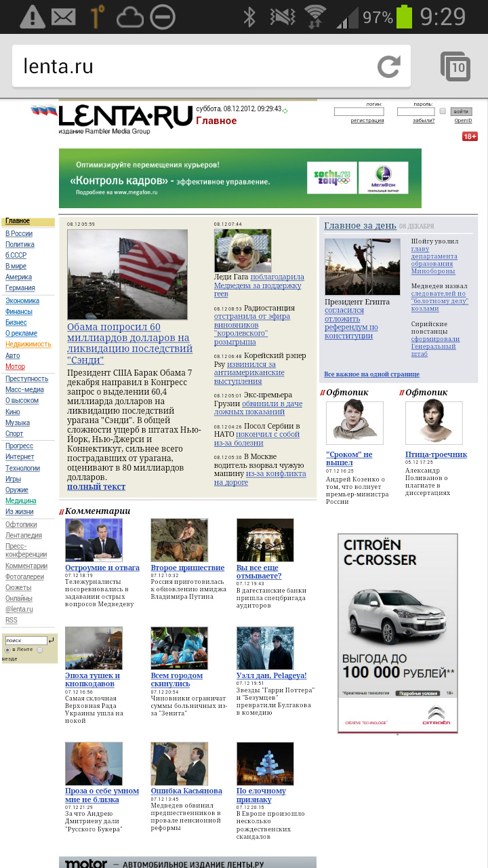Screen dimensions: 488x868
Task: Tap the MegaFon logo in banner
Action: 378,178
